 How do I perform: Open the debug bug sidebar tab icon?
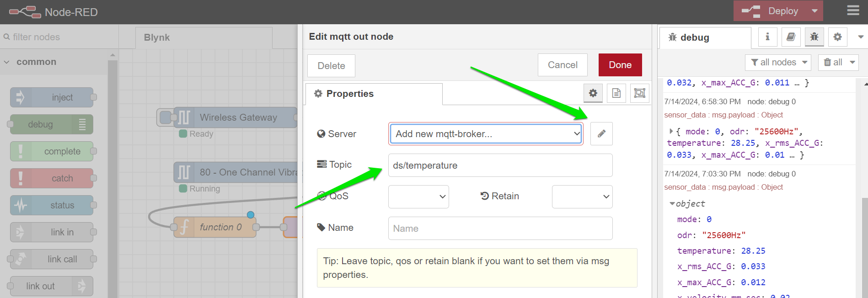pos(814,37)
